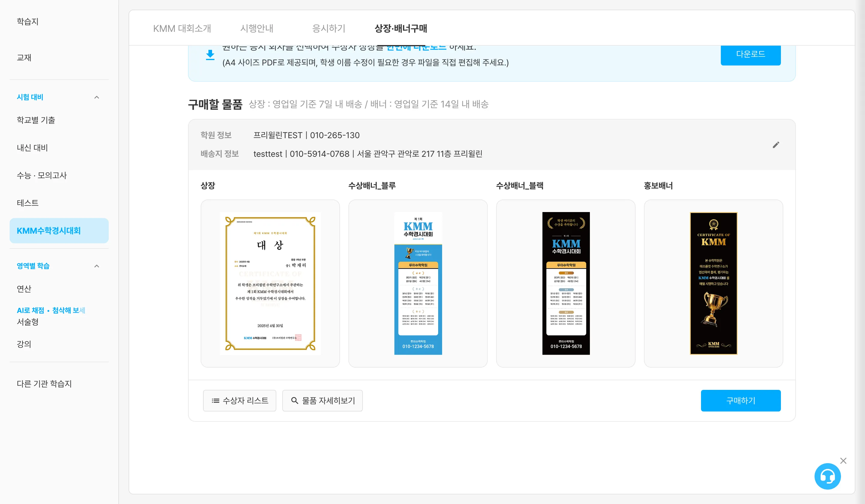865x504 pixels.
Task: Open the 수상자 리스트 button
Action: pyautogui.click(x=240, y=400)
